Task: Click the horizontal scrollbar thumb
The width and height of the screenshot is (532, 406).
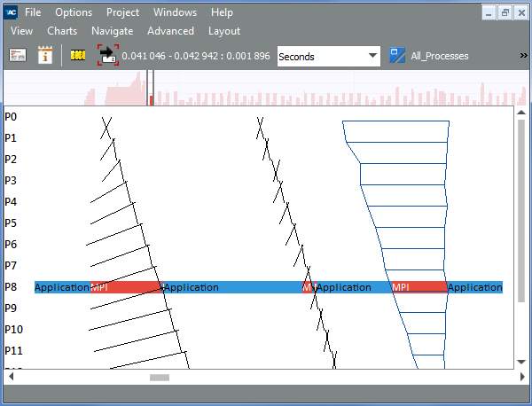Action: tap(160, 378)
